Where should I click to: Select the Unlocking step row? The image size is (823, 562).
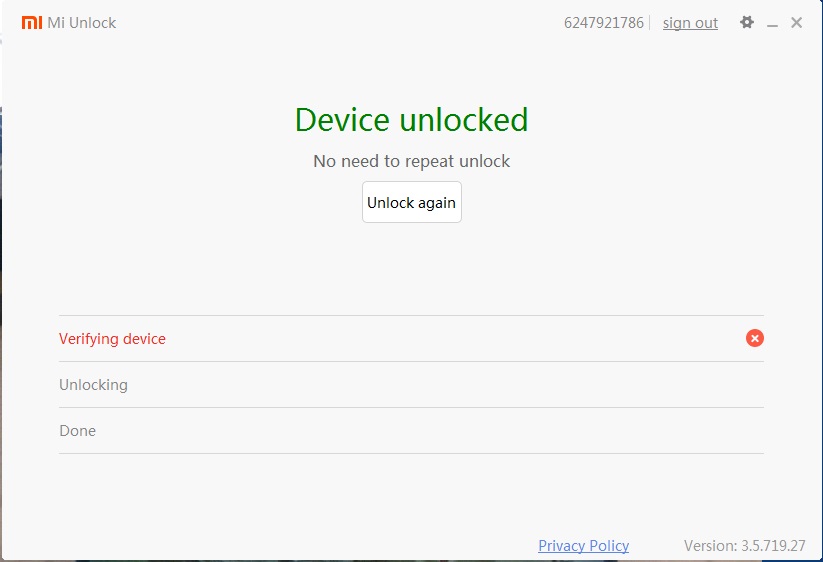[93, 385]
